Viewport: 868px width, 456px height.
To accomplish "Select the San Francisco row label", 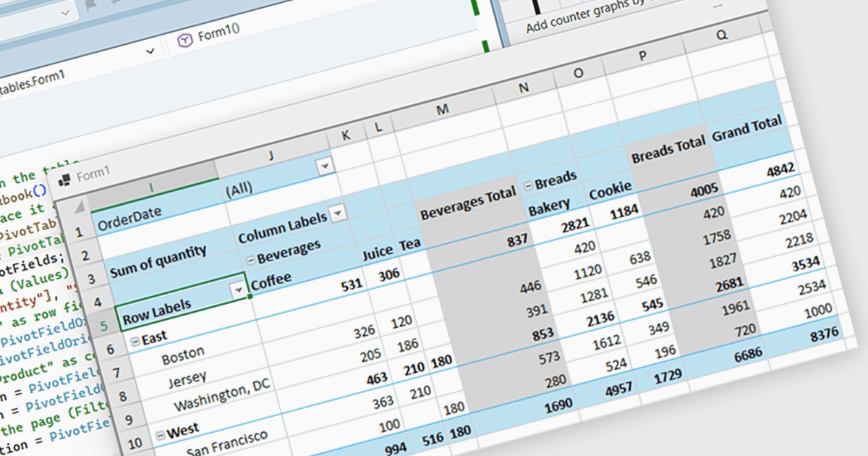I will (x=226, y=443).
